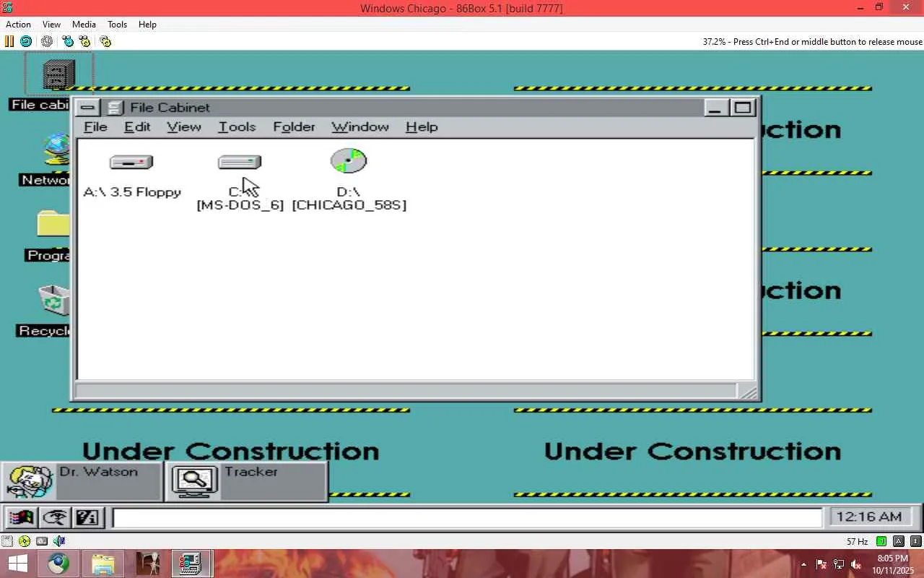Click the green Num Lock status indicator
924x578 pixels.
(881, 541)
